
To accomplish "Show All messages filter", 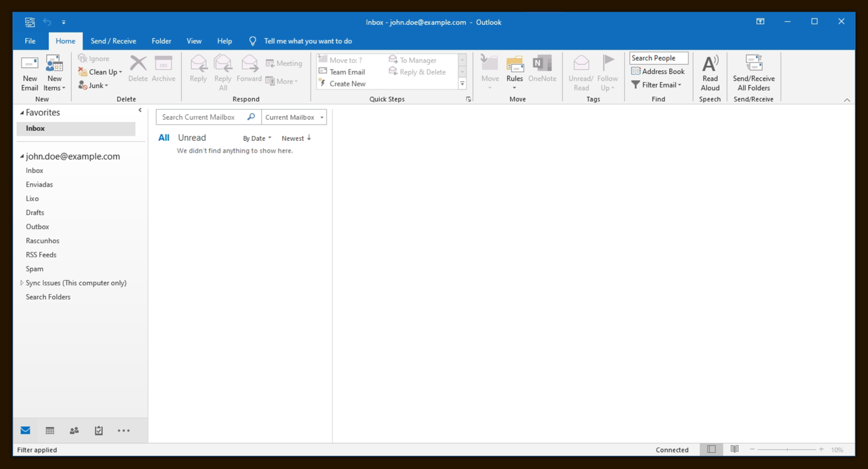I will point(164,138).
